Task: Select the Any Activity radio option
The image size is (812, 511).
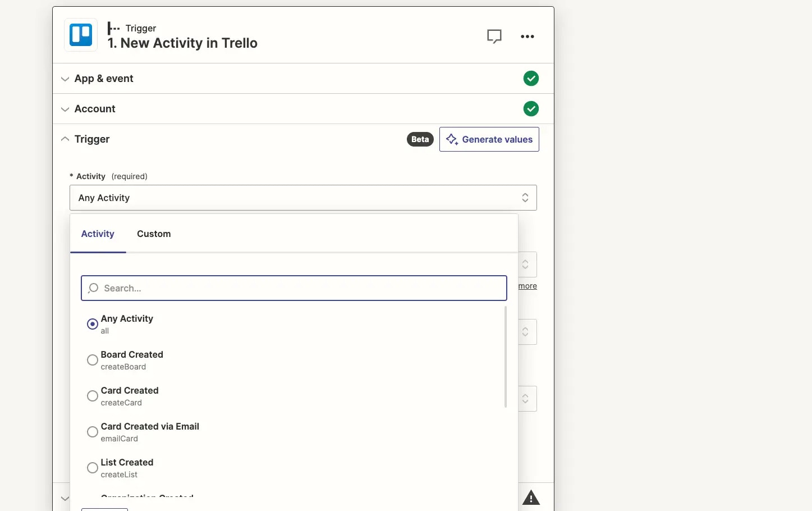Action: tap(93, 324)
